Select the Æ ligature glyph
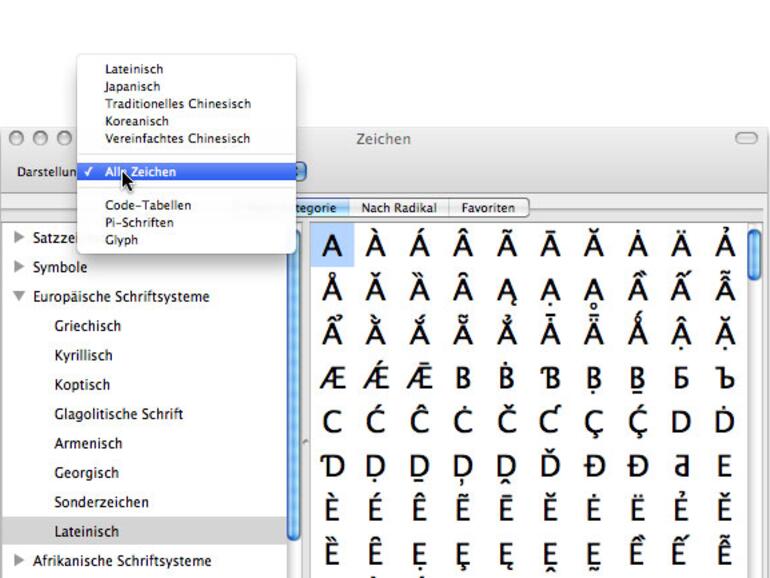The width and height of the screenshot is (770, 578). (332, 378)
